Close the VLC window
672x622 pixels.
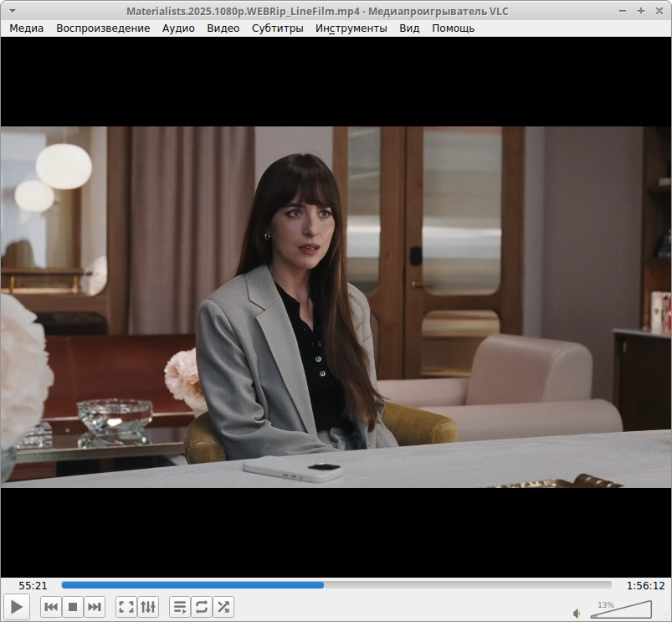coord(659,11)
